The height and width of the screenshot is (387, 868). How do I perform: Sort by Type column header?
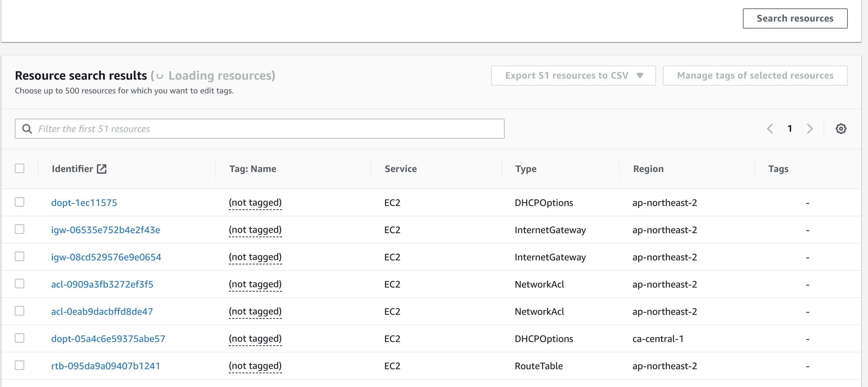click(525, 169)
